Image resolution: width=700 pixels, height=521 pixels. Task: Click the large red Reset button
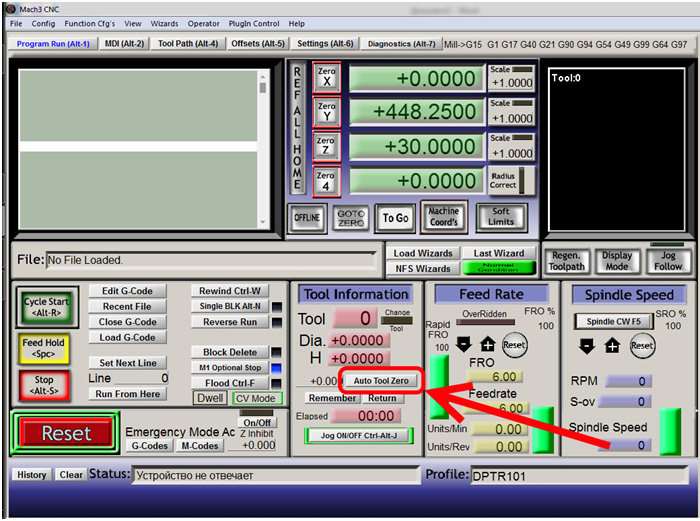[x=66, y=433]
